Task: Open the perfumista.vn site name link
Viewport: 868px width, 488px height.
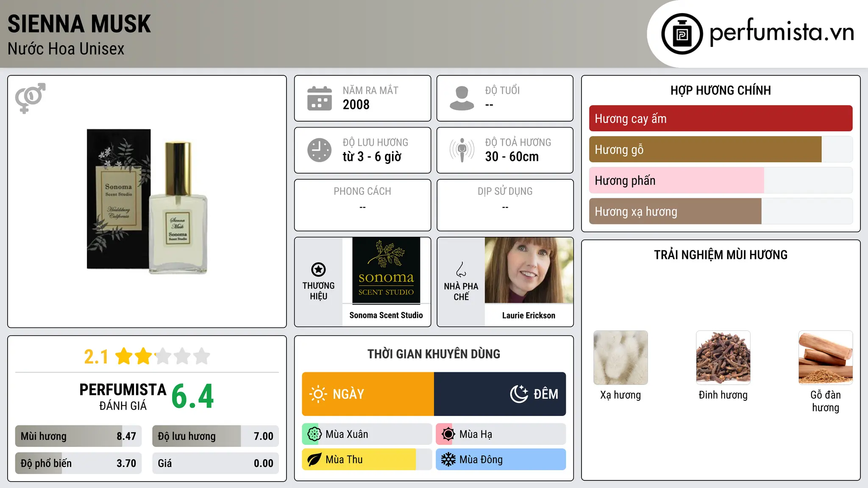Action: (782, 32)
